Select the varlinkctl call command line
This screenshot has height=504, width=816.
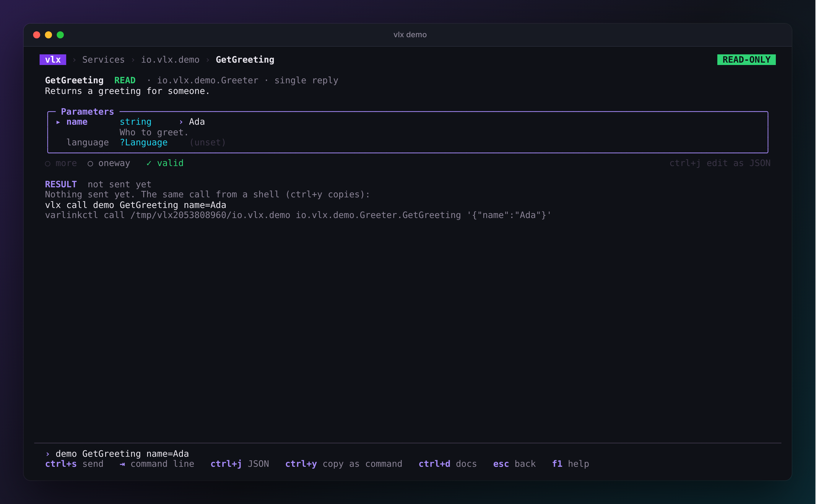coord(298,215)
